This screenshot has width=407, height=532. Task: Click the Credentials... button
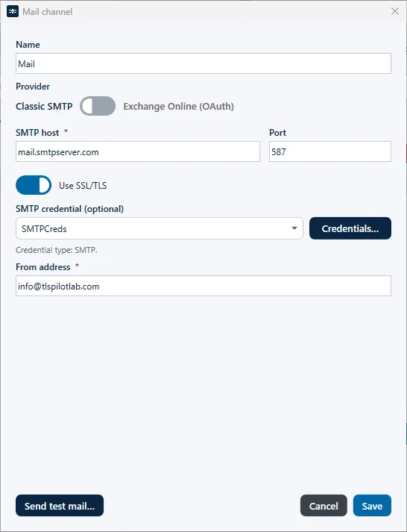click(x=350, y=228)
